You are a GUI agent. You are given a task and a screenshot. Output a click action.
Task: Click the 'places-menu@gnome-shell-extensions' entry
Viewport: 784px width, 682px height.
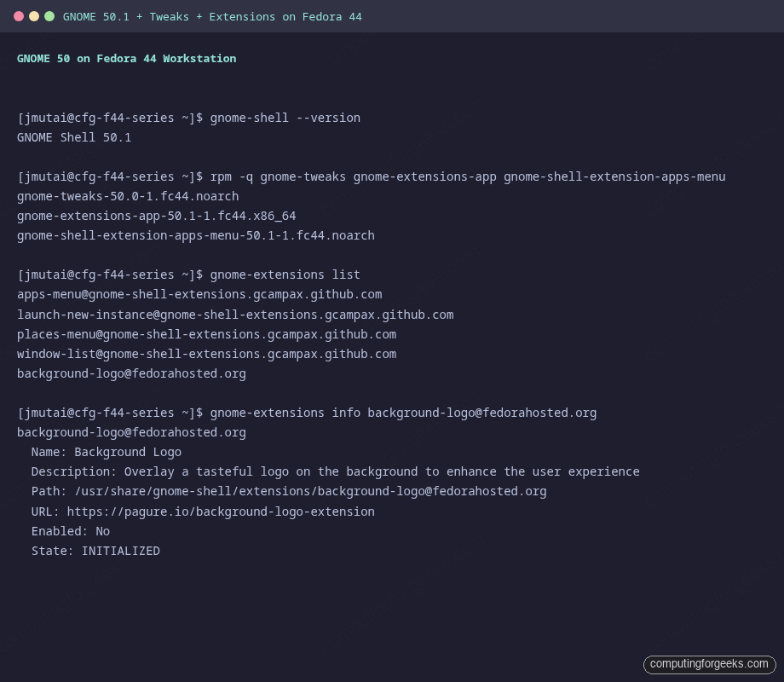[x=206, y=334]
